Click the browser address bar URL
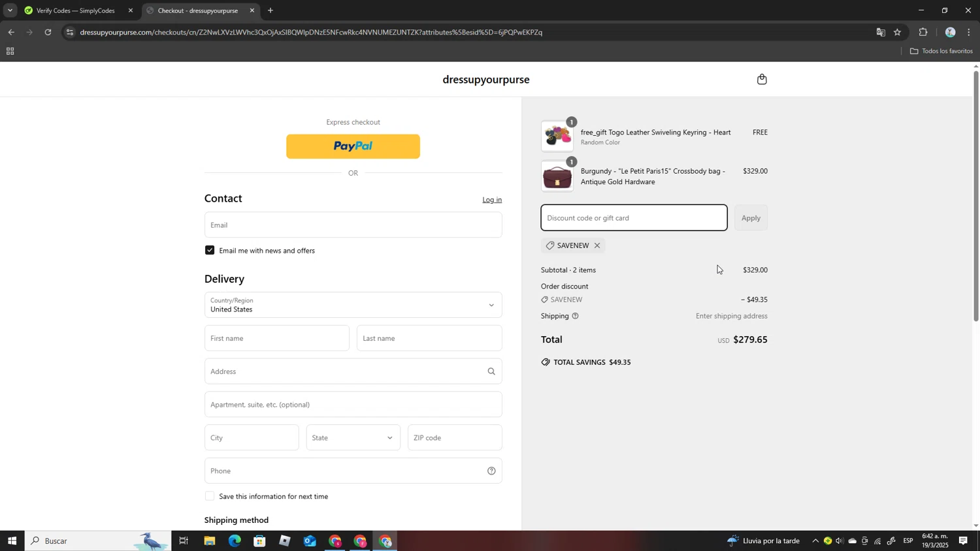980x551 pixels. (x=311, y=32)
